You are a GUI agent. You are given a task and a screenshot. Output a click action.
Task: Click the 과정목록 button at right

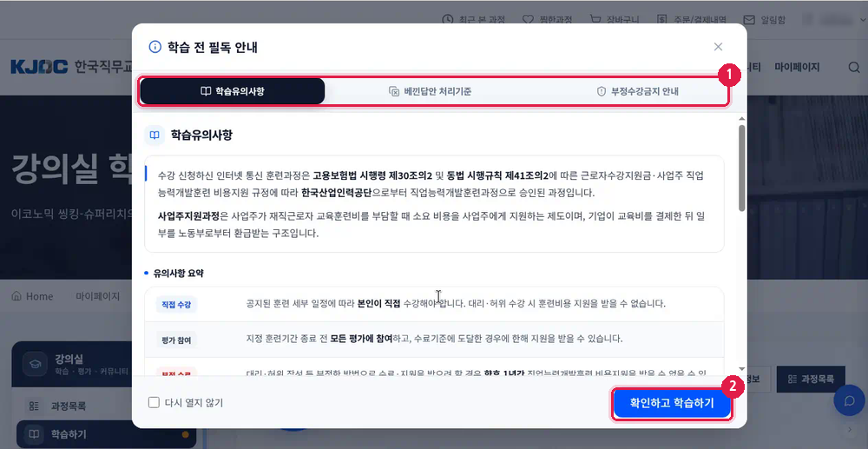click(811, 380)
